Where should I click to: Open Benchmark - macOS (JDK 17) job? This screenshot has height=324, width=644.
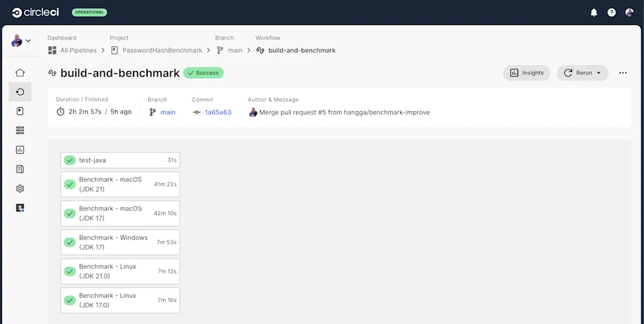tap(120, 213)
